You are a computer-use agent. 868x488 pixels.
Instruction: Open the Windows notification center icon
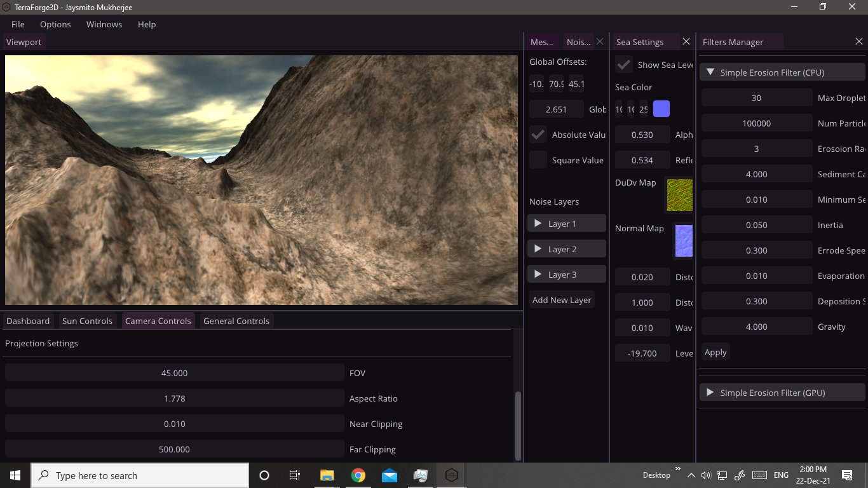pos(846,475)
